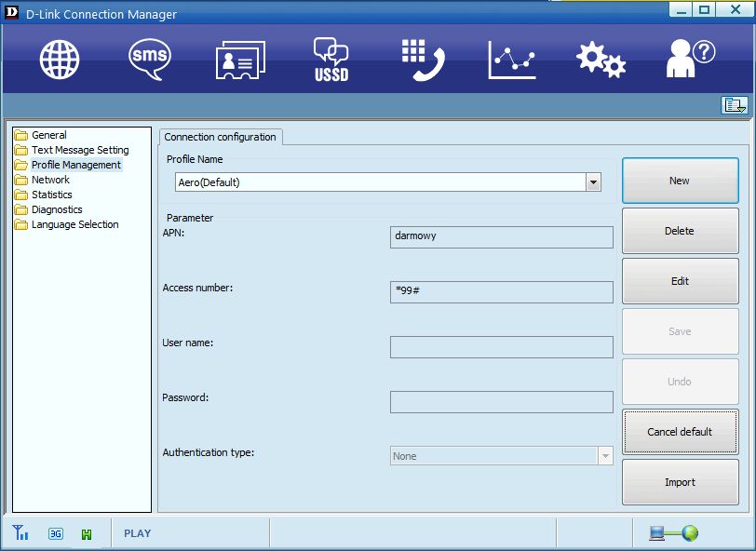
Task: Open the contacts phonebook icon
Action: pos(240,60)
